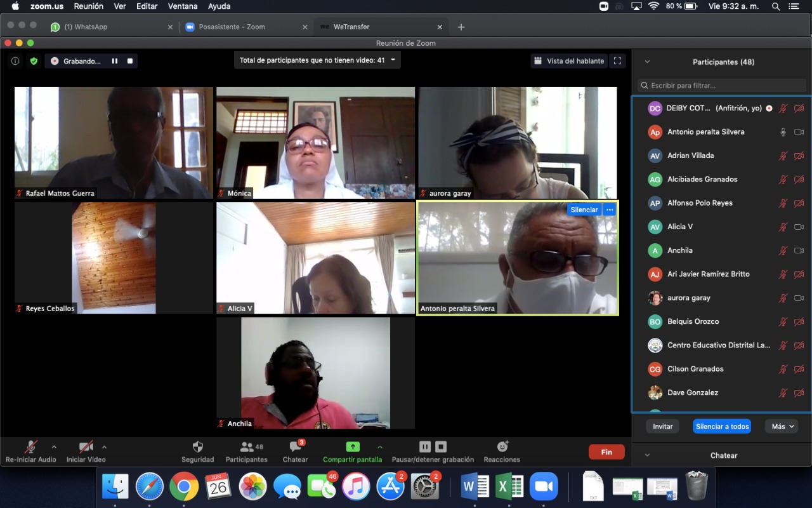The width and height of the screenshot is (812, 508).
Task: Stop the recording from top bar
Action: pos(130,61)
